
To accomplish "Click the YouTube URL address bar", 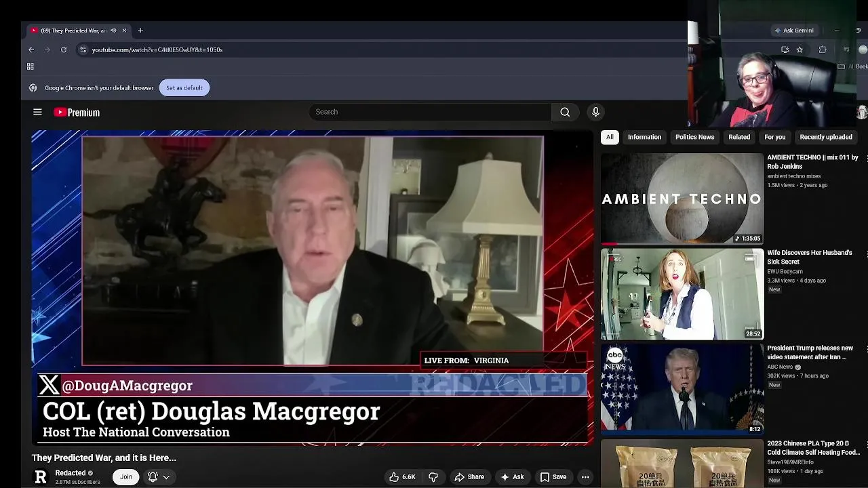I will tap(157, 49).
